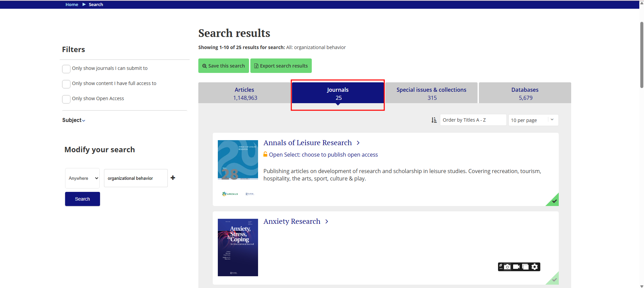Viewport: 644px width, 288px height.
Task: Switch to the Articles tab
Action: click(245, 93)
